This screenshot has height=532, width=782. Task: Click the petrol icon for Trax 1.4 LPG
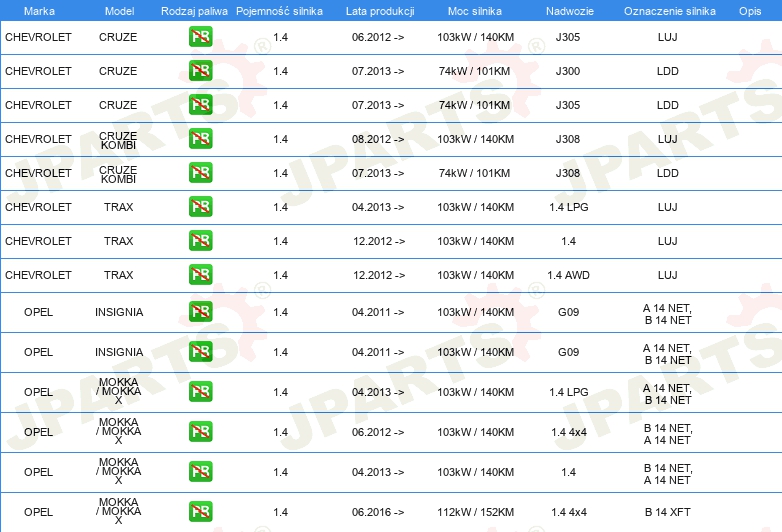pyautogui.click(x=200, y=207)
